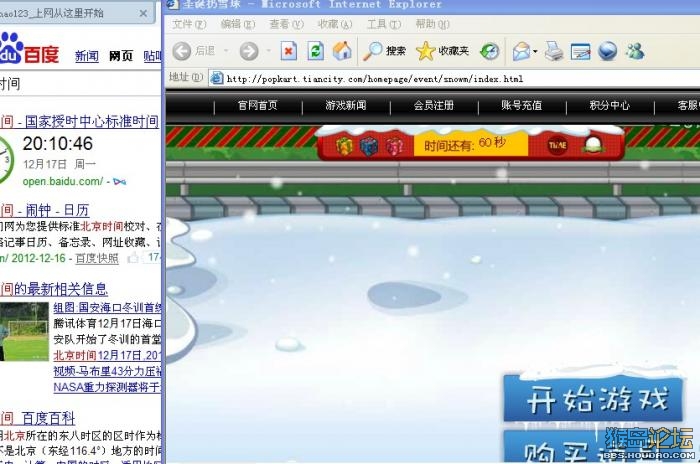
Task: Click the 20:10:46 time display
Action: tap(58, 144)
